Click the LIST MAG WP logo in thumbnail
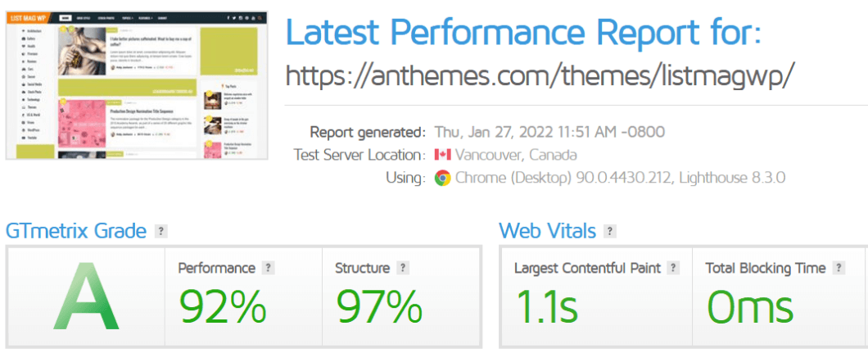Image resolution: width=868 pixels, height=353 pixels. pos(29,18)
